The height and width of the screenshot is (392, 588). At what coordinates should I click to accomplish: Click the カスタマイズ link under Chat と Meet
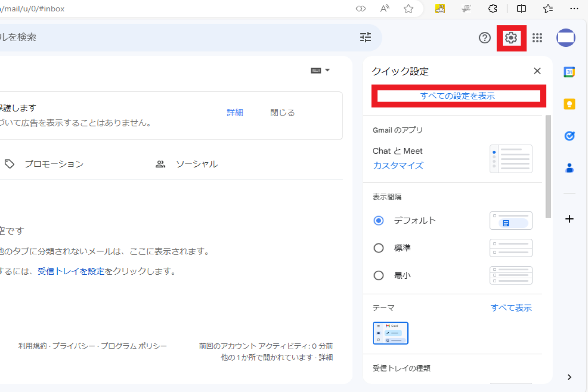pyautogui.click(x=398, y=166)
